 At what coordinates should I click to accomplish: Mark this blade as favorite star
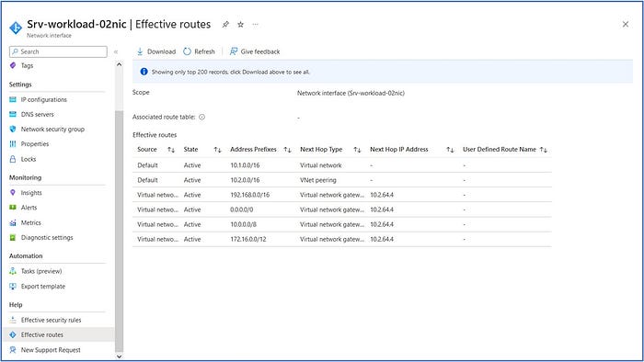coord(241,25)
